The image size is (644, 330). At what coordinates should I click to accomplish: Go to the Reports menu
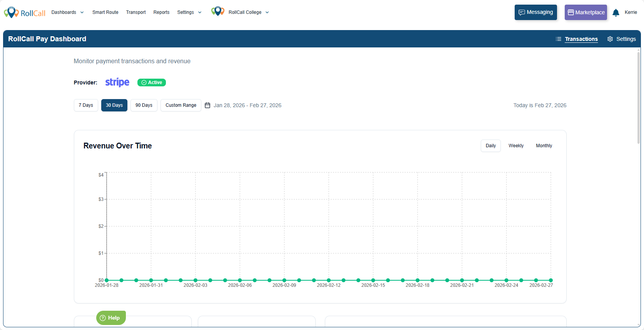[x=161, y=12]
